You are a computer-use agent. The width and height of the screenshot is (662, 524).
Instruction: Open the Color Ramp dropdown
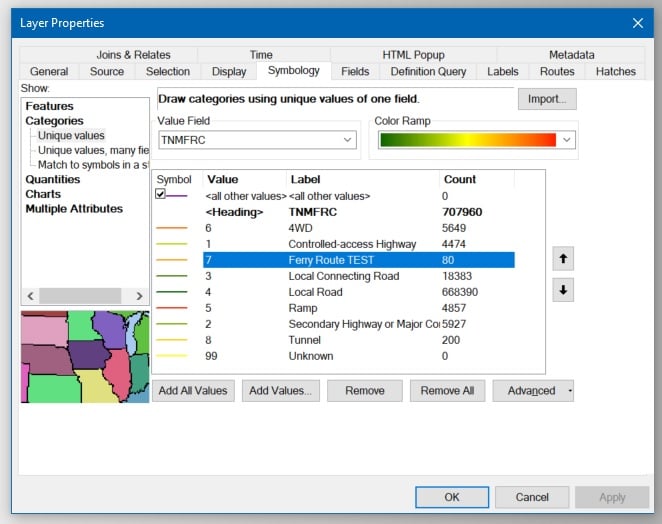click(567, 140)
